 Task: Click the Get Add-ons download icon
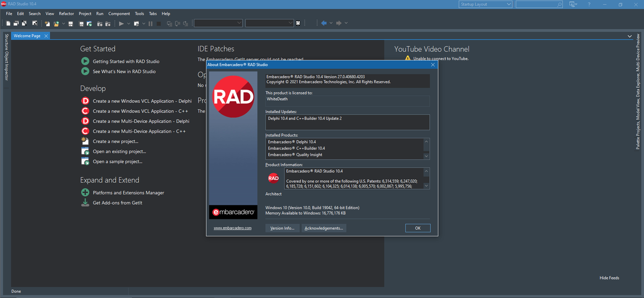pos(85,202)
